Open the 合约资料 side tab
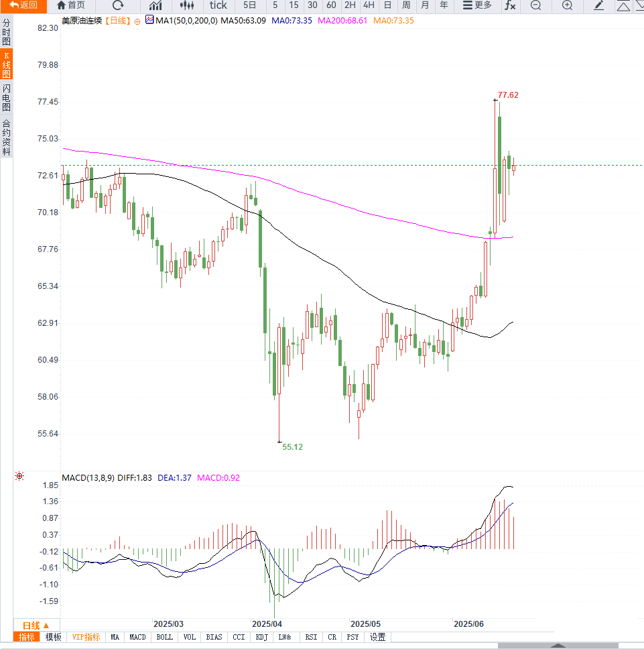The image size is (644, 649). tap(7, 137)
